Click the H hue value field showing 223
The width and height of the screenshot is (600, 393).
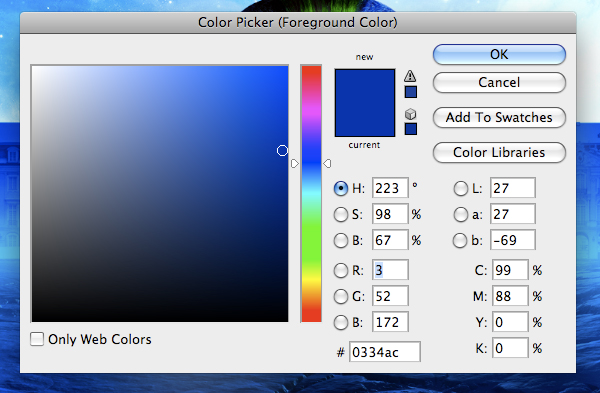coord(390,188)
